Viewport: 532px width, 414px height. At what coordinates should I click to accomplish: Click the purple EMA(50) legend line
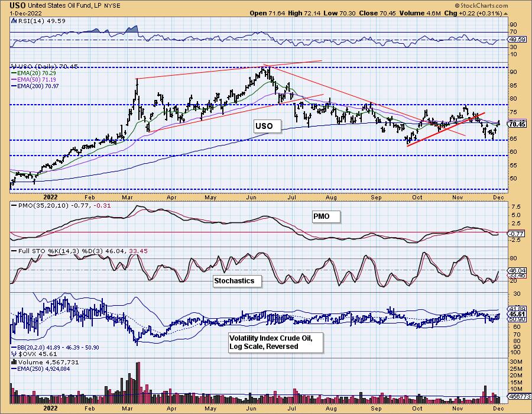click(14, 79)
